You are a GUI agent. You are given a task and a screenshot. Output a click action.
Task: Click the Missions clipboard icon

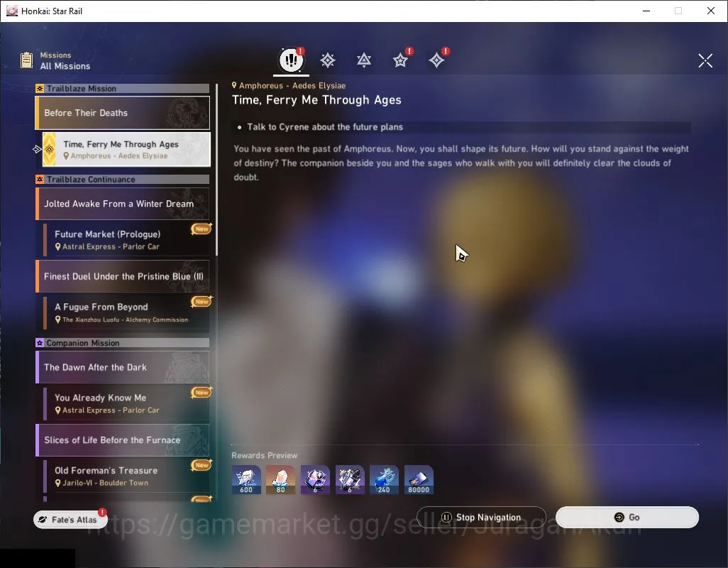click(x=26, y=60)
